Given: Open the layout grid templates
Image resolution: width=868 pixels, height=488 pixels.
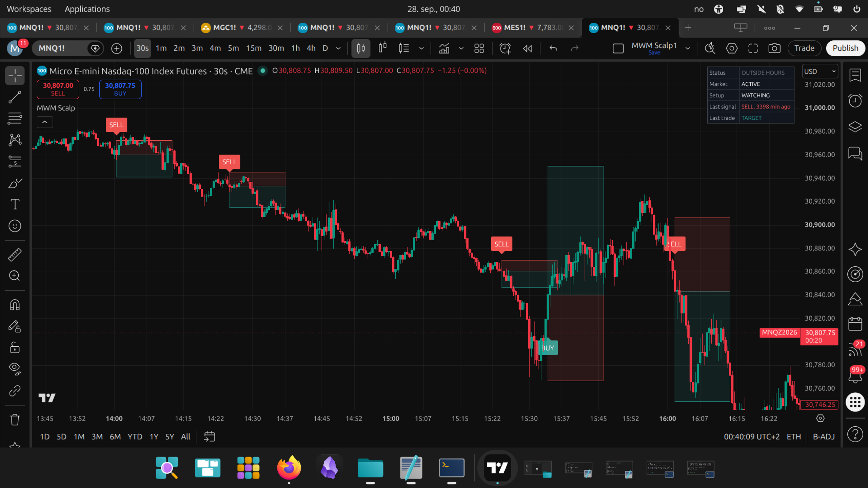Looking at the screenshot, I should click(479, 48).
